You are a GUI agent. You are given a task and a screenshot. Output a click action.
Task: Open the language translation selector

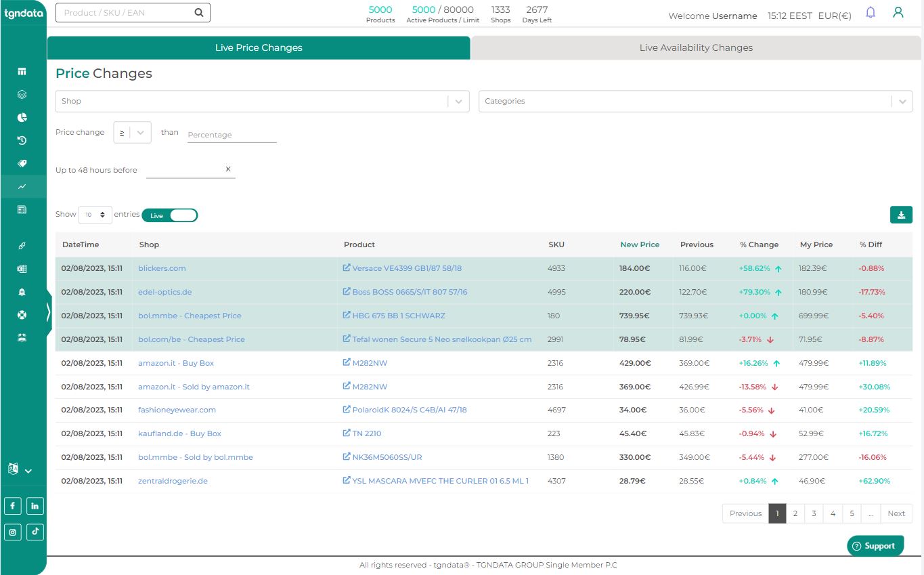point(20,469)
